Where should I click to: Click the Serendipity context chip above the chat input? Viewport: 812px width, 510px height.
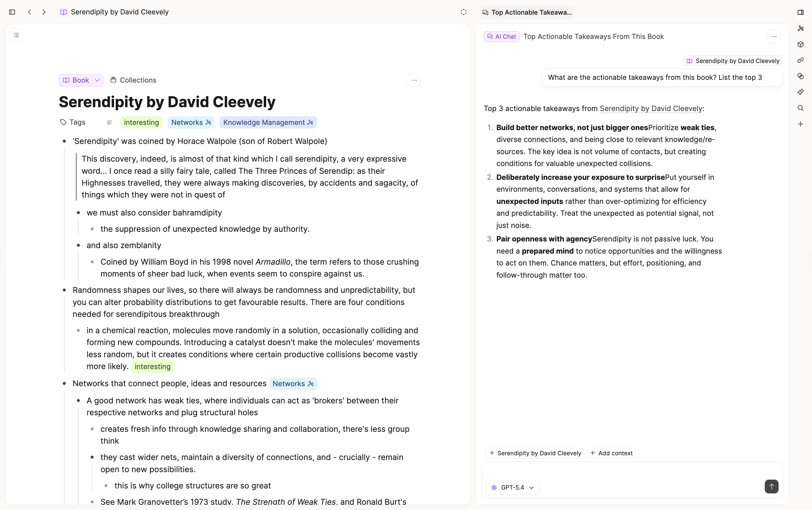tap(535, 453)
